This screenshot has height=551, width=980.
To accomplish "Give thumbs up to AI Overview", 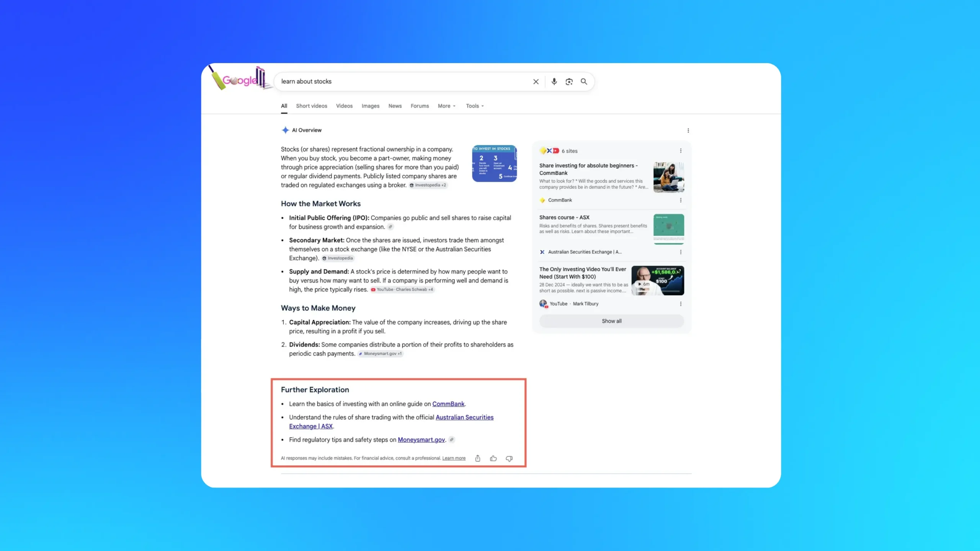I will [x=493, y=458].
